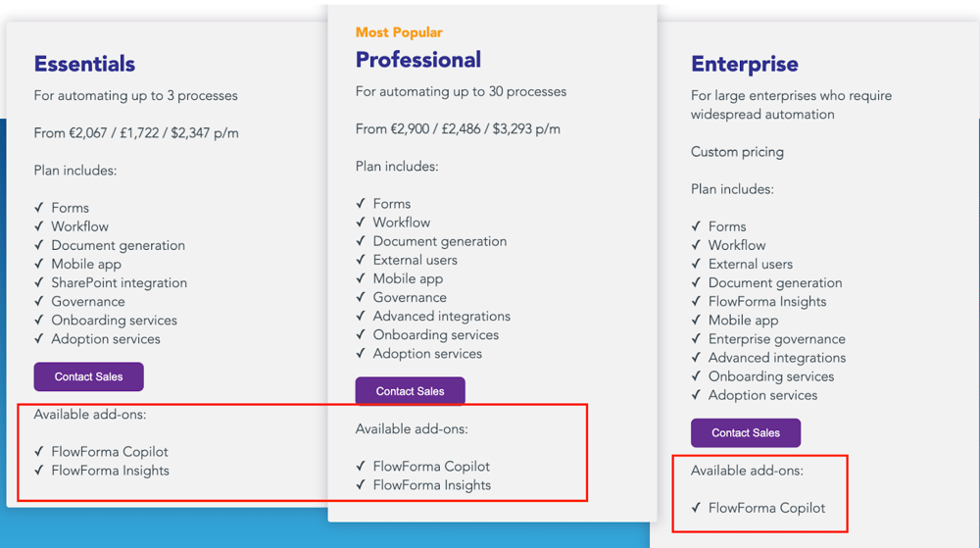Click the Most Popular label
The image size is (980, 548).
point(399,32)
